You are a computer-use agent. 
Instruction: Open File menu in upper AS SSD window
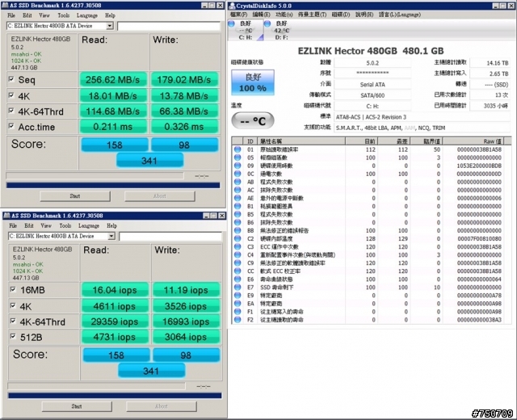coord(11,15)
